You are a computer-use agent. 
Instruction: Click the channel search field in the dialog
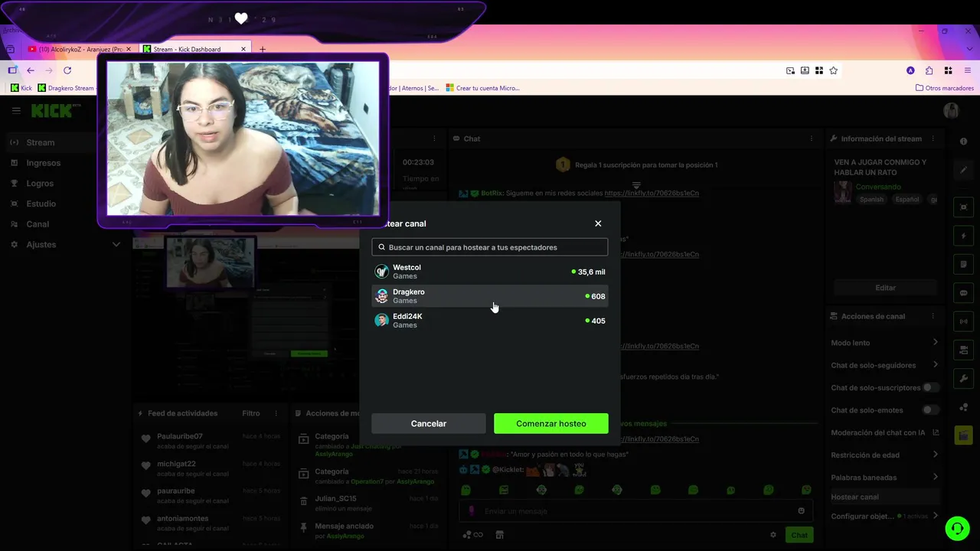click(490, 247)
